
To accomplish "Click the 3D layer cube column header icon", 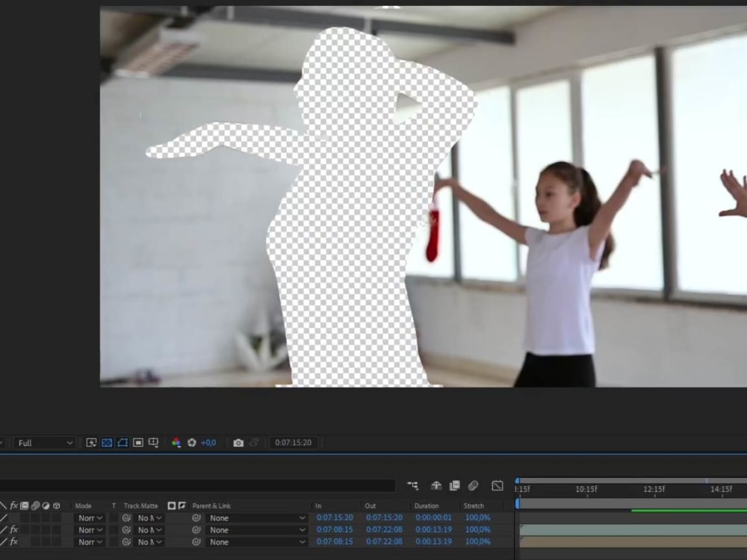I will tap(56, 505).
